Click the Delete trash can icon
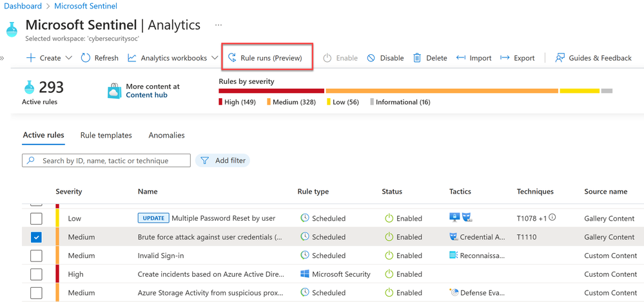This screenshot has height=302, width=644. pos(417,58)
